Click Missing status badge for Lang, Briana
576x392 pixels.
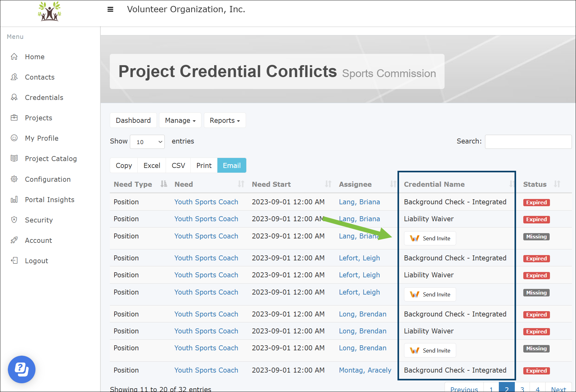[x=536, y=237]
